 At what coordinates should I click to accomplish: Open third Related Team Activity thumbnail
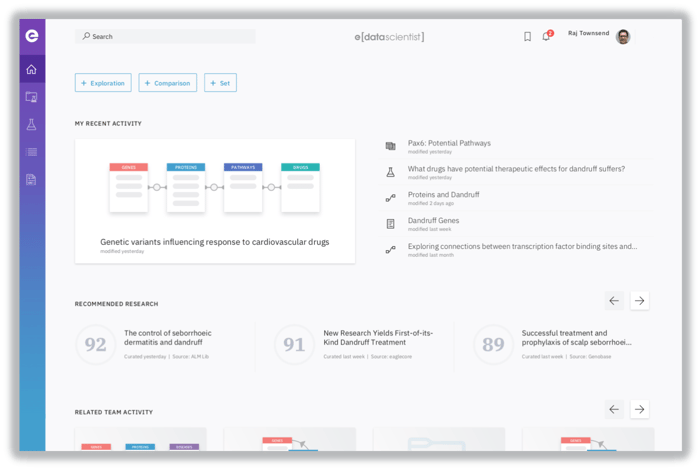pos(439,440)
